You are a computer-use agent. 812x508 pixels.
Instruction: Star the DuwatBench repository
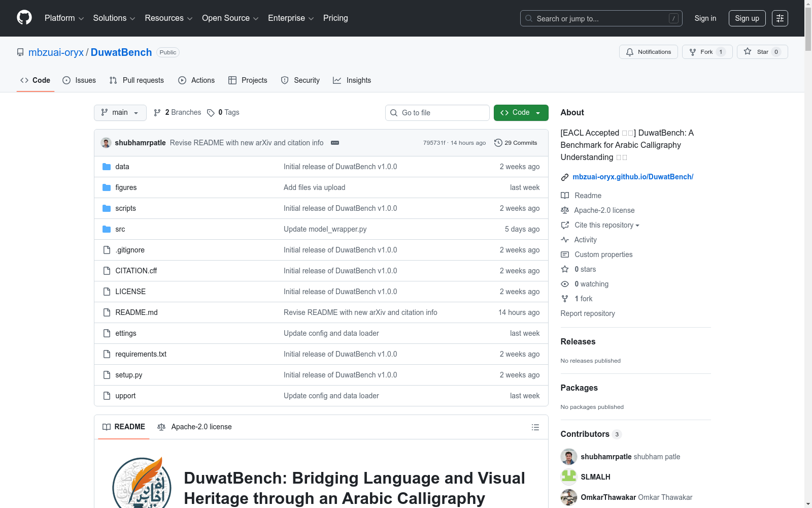[x=762, y=52]
